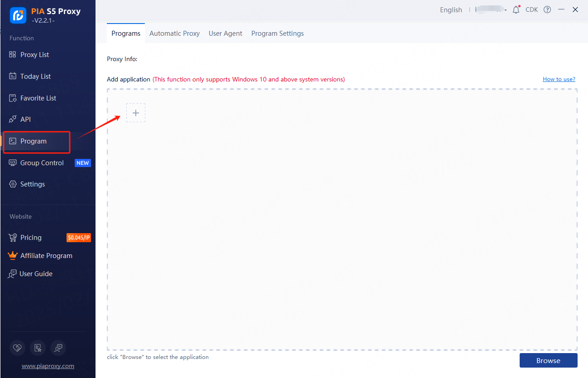Screen dimensions: 588x378
Task: Open the notification bell
Action: (x=516, y=10)
